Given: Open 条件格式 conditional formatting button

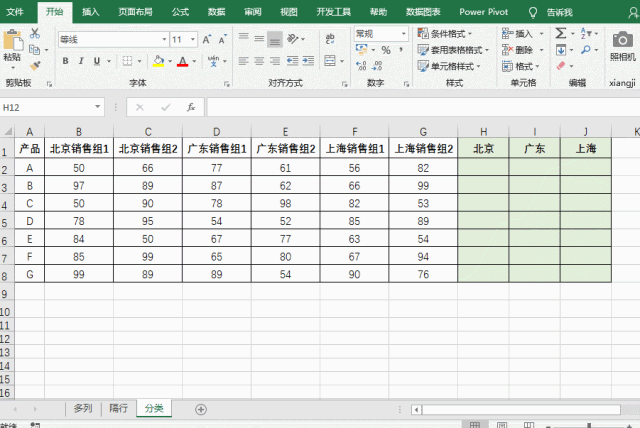Looking at the screenshot, I should click(451, 33).
